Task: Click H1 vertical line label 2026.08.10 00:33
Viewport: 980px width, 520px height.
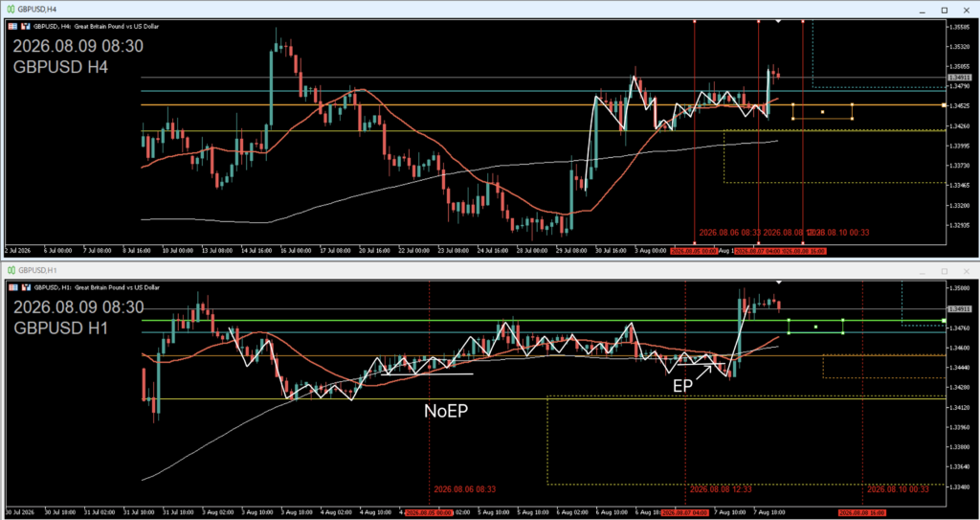Action: point(898,488)
